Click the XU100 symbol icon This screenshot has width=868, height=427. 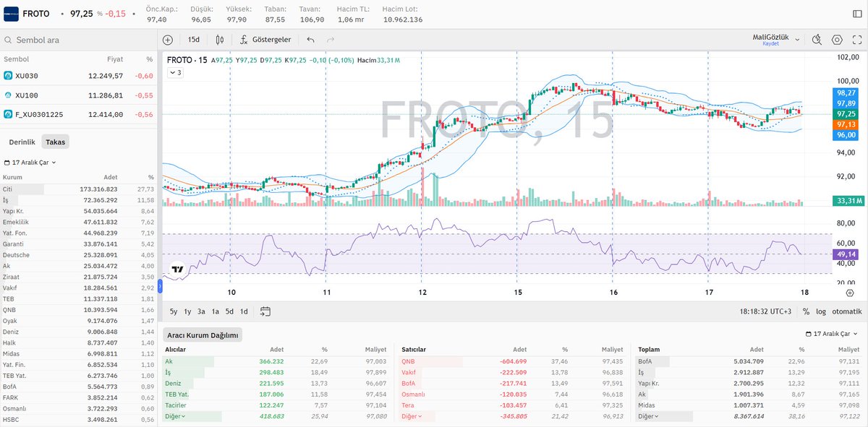[x=8, y=95]
